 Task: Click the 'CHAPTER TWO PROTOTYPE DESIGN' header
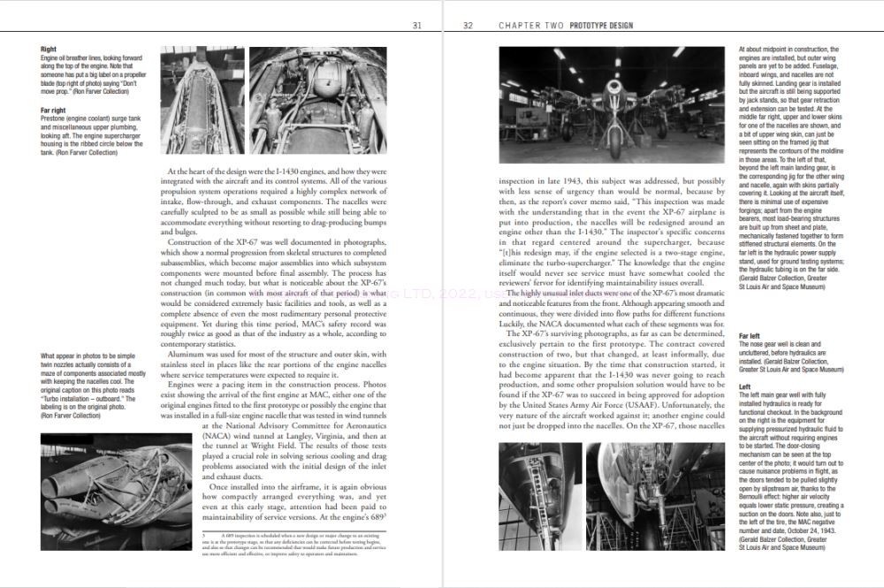click(x=566, y=26)
